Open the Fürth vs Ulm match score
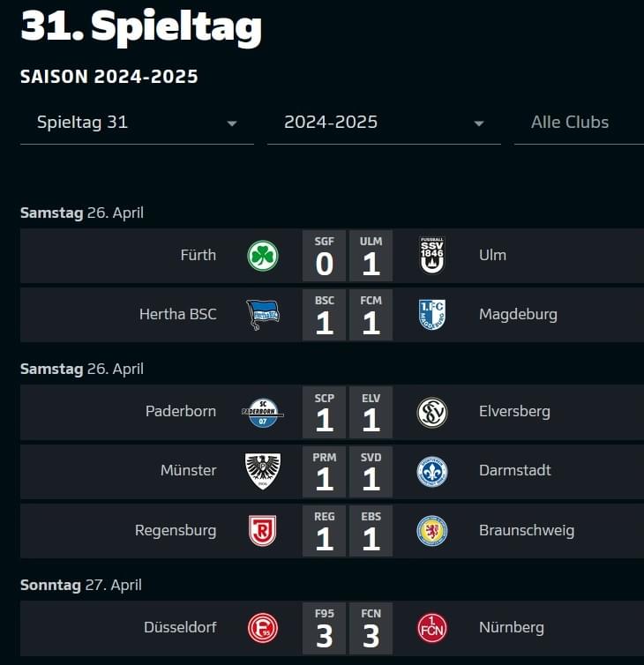This screenshot has height=665, width=644. (x=348, y=256)
